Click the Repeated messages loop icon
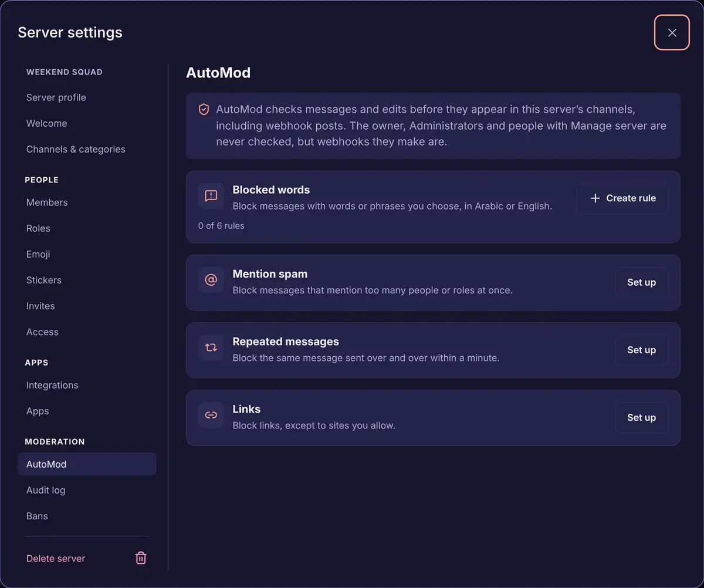The width and height of the screenshot is (704, 588). (211, 347)
